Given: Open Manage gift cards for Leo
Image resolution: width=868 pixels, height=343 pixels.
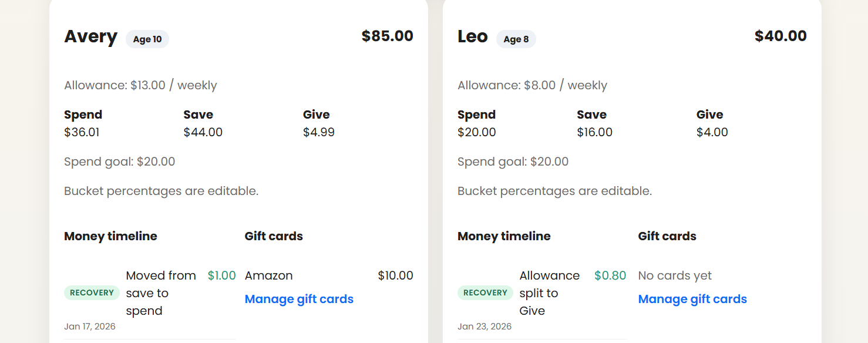Looking at the screenshot, I should point(692,299).
